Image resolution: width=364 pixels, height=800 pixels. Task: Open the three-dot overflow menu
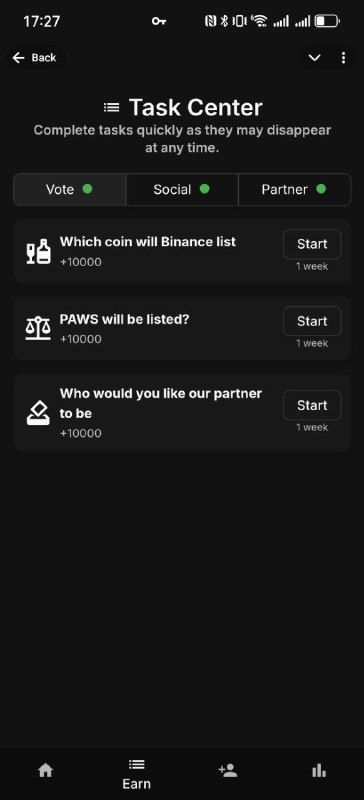(x=344, y=58)
